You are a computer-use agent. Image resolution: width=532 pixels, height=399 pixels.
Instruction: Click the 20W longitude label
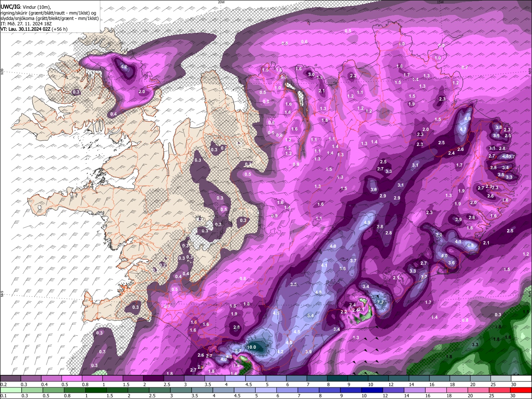click(x=221, y=2)
